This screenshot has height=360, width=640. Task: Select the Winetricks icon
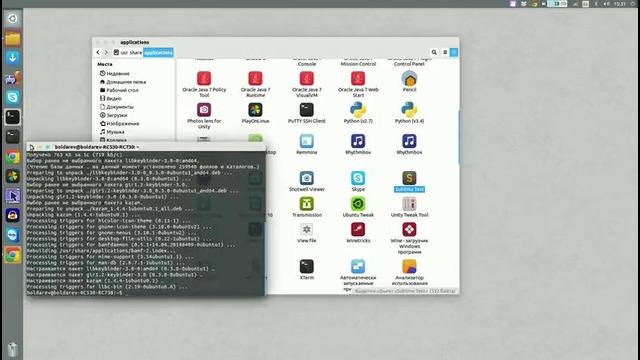pyautogui.click(x=358, y=229)
